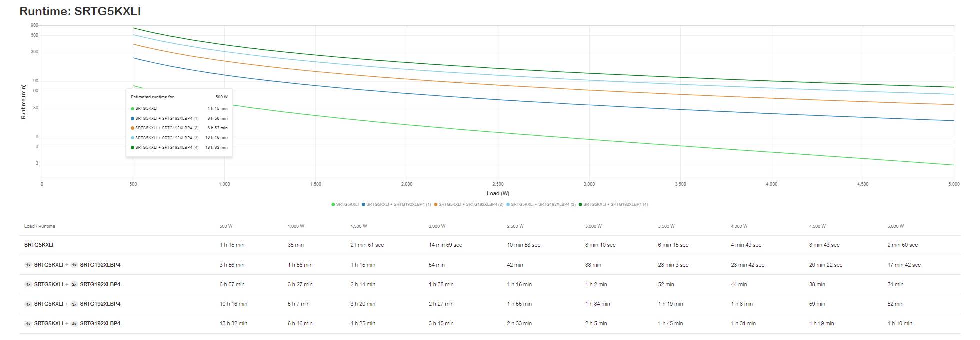Toggle SRTG5KXLI + SRTG192XLBP4 (4) legend entry
This screenshot has height=340, width=980.
614,204
